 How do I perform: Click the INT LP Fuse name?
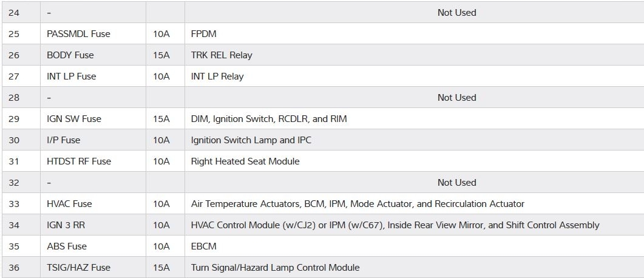pos(71,76)
